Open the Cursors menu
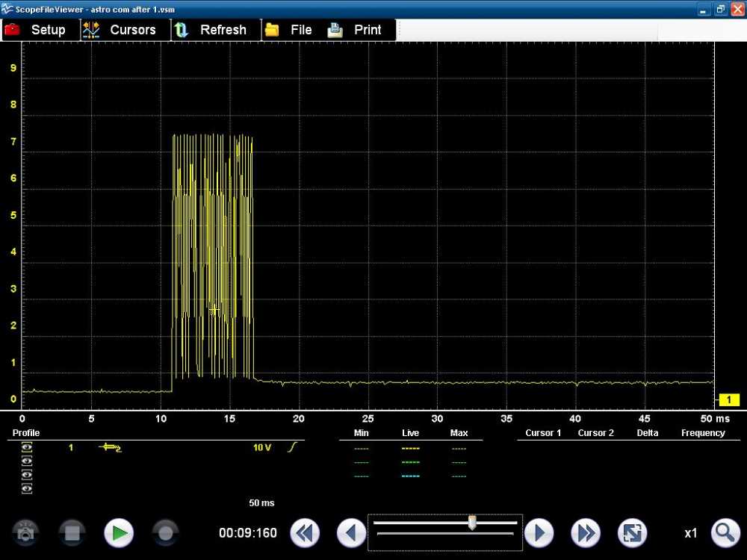This screenshot has height=560, width=747. click(x=125, y=30)
